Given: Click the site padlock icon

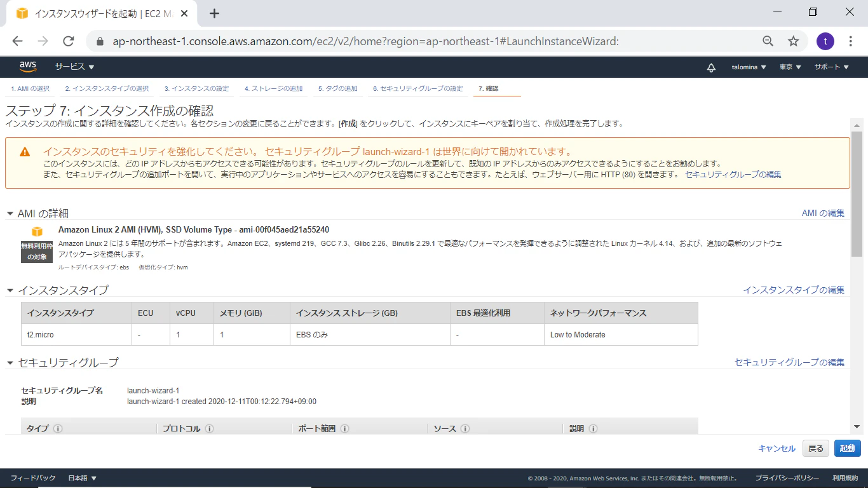Looking at the screenshot, I should [x=100, y=41].
